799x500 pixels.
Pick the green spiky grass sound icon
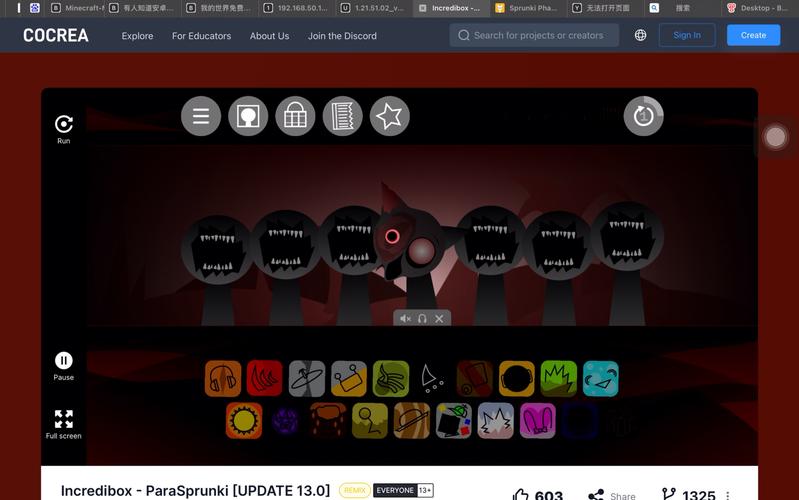[559, 379]
